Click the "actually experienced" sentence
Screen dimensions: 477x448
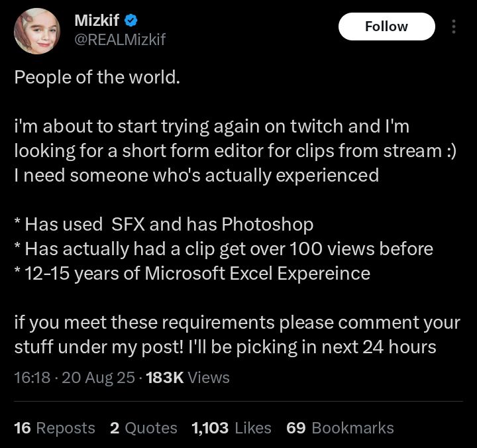click(x=196, y=175)
